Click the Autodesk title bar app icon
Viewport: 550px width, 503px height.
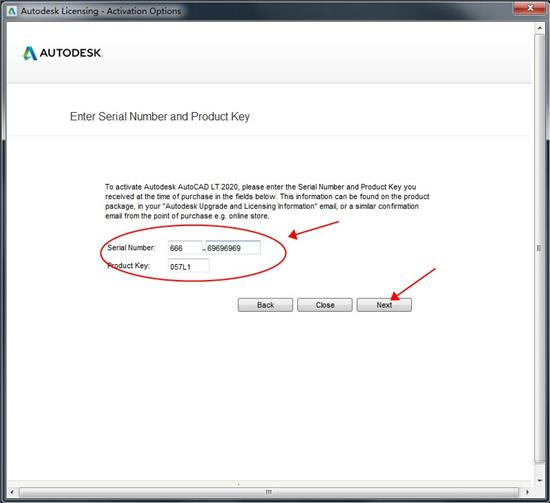(x=12, y=11)
